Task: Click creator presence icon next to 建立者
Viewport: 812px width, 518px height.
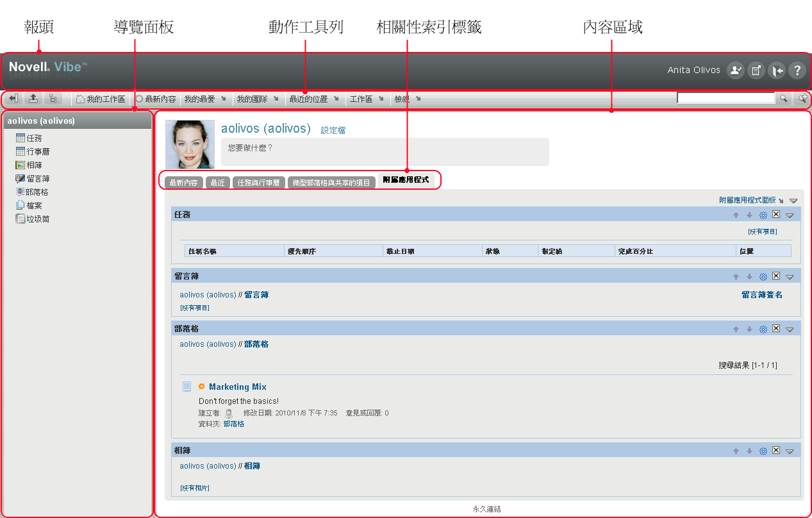Action: point(229,414)
